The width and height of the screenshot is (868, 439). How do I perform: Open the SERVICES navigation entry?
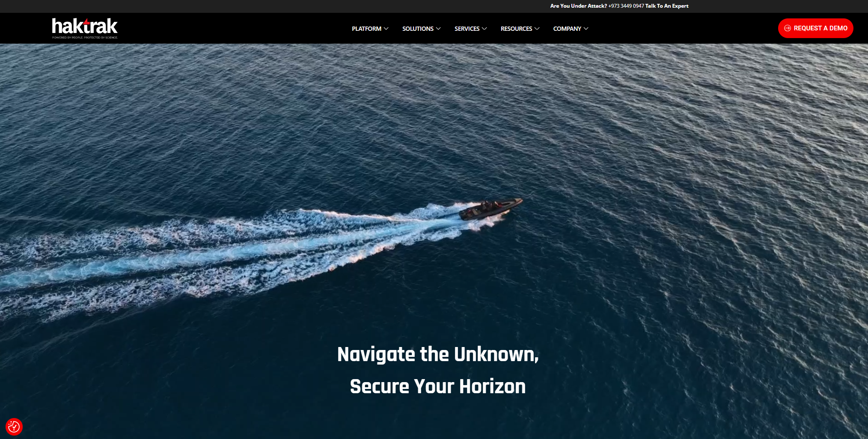coord(467,29)
